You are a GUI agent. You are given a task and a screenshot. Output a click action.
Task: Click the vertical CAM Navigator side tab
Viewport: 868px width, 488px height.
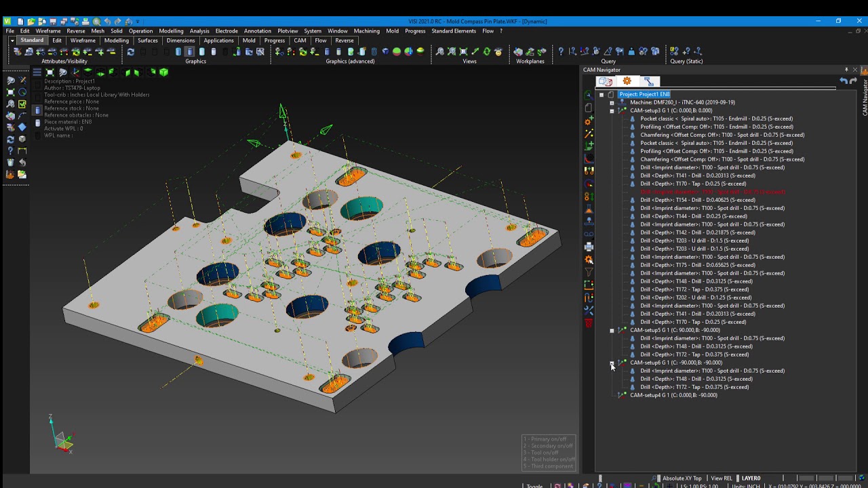(864, 98)
